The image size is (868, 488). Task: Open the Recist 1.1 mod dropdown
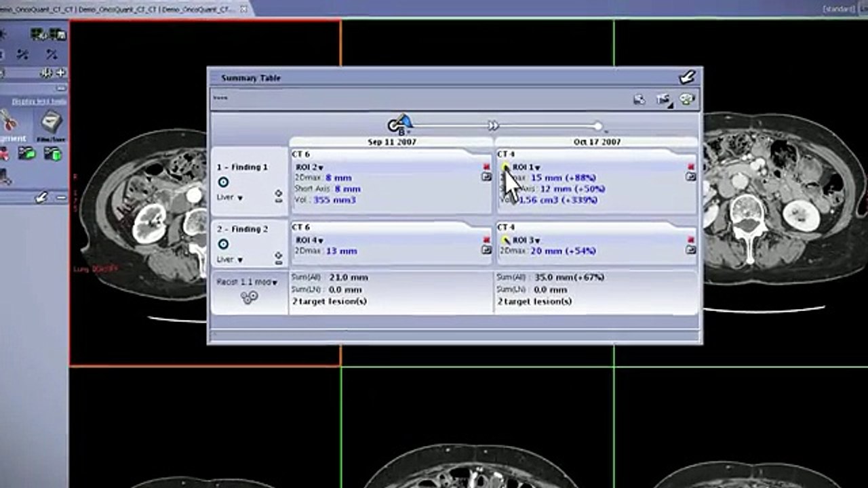coord(248,282)
